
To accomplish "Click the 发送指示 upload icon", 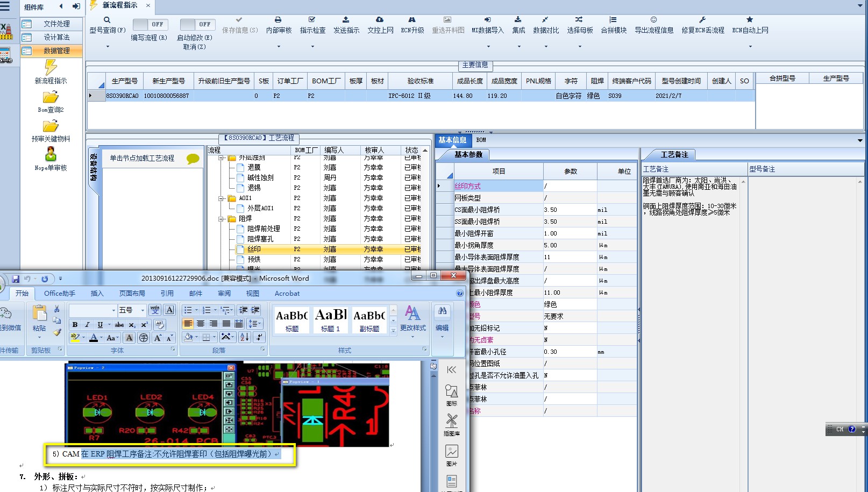I will pyautogui.click(x=346, y=19).
